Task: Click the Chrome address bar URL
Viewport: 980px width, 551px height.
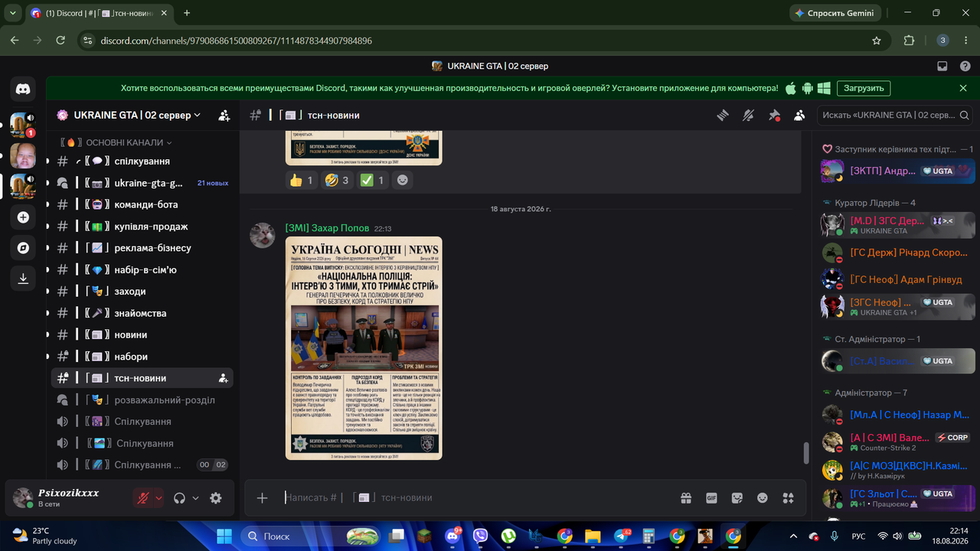Action: pyautogui.click(x=237, y=41)
